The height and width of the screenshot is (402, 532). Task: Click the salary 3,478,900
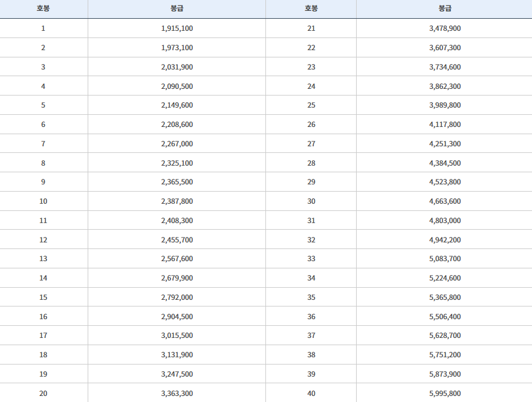pyautogui.click(x=445, y=28)
